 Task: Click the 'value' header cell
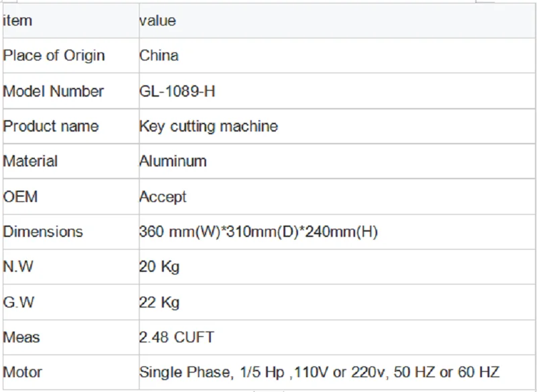(x=158, y=21)
